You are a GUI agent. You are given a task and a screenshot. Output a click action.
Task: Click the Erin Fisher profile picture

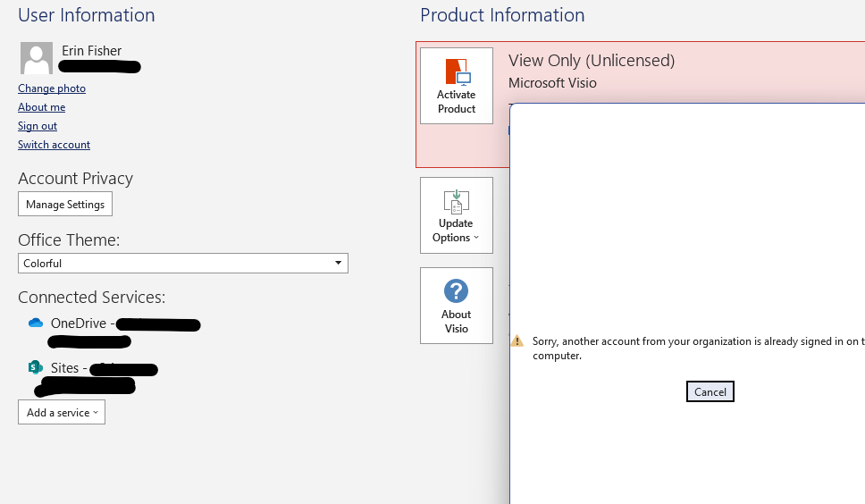coord(37,58)
